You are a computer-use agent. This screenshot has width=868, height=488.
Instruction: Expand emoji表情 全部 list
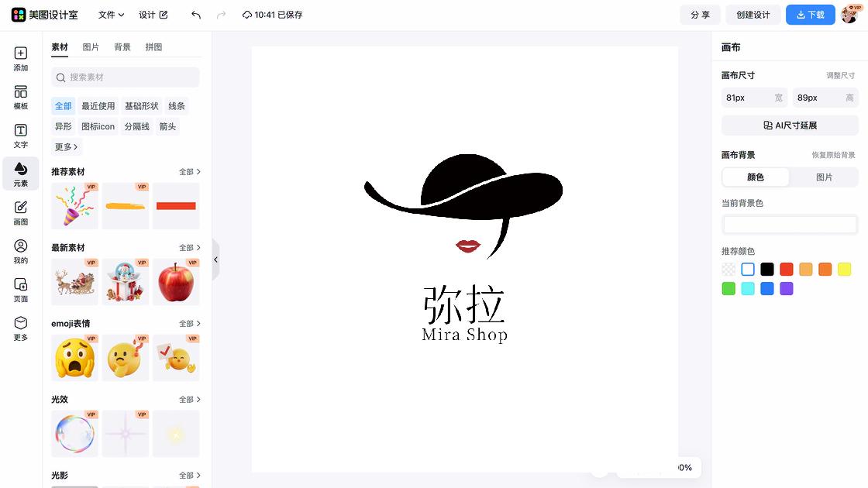(189, 324)
